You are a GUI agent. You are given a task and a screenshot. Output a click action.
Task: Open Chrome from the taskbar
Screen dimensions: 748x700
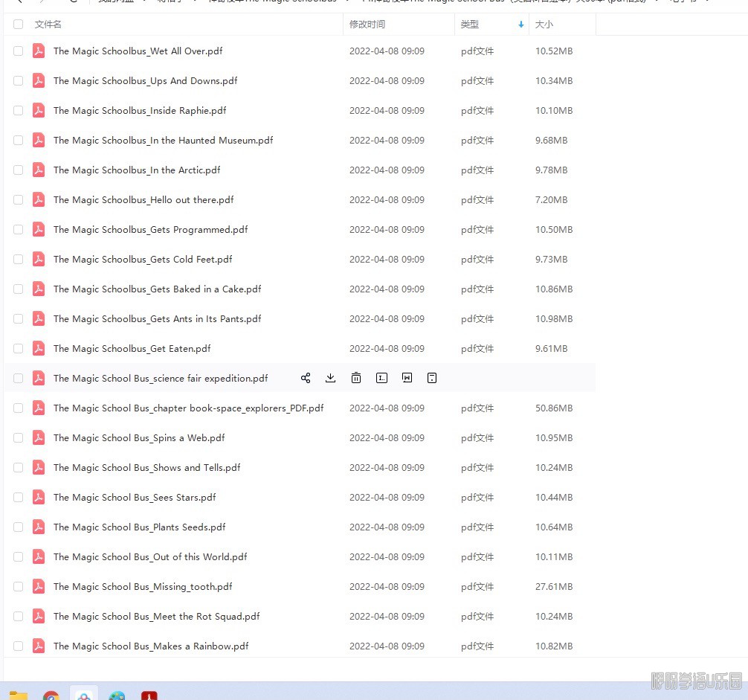51,696
